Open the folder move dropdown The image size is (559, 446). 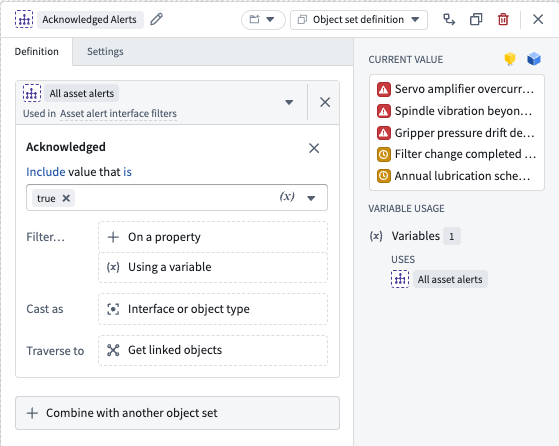pyautogui.click(x=263, y=20)
